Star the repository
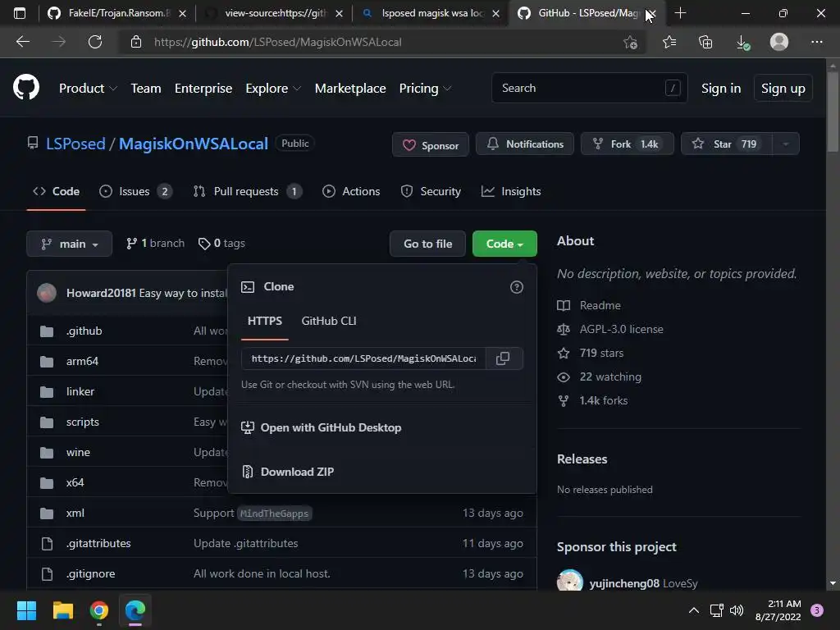This screenshot has width=840, height=630. coord(727,144)
